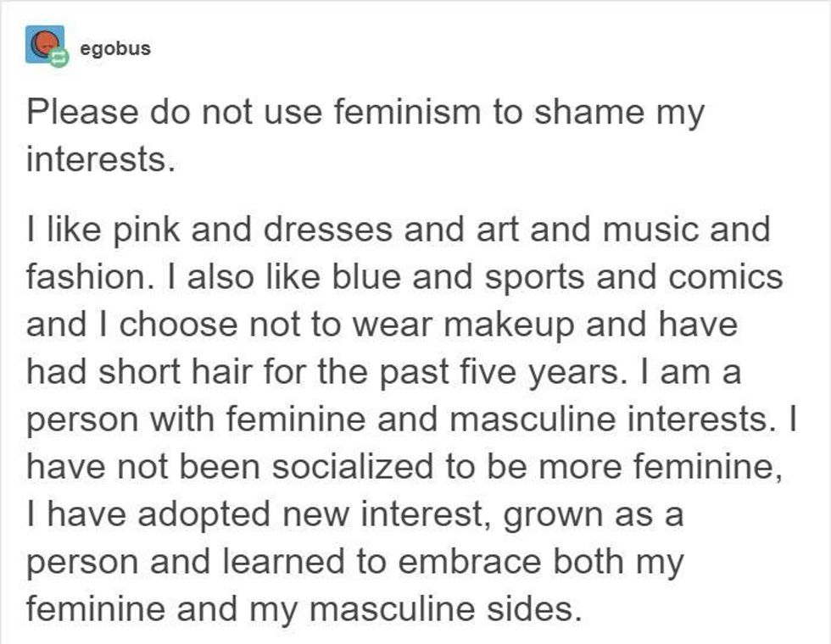Click the line "and I choose not to wear makeup"
This screenshot has height=644, width=831.
(x=382, y=325)
